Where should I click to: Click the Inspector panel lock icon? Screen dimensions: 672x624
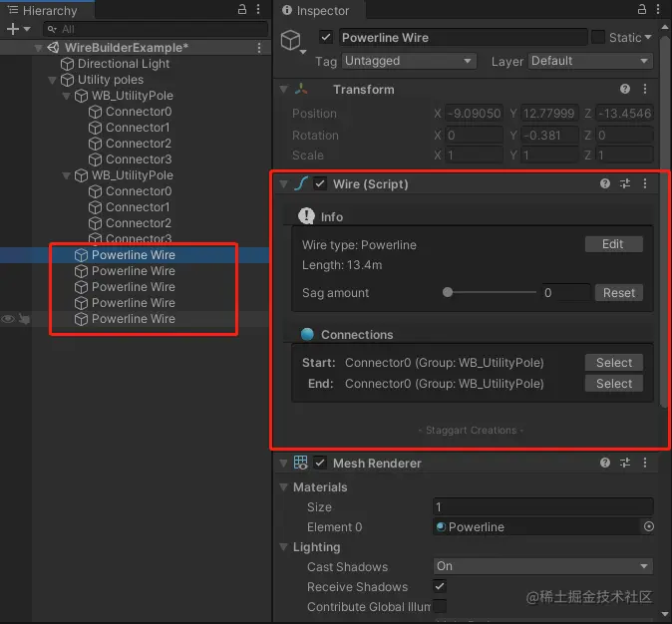tap(641, 9)
